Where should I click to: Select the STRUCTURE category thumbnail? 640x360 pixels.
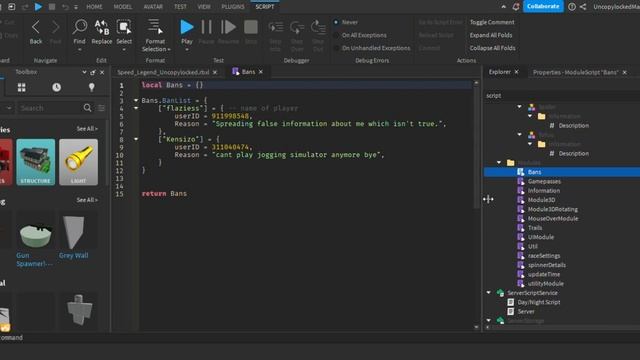(x=36, y=162)
